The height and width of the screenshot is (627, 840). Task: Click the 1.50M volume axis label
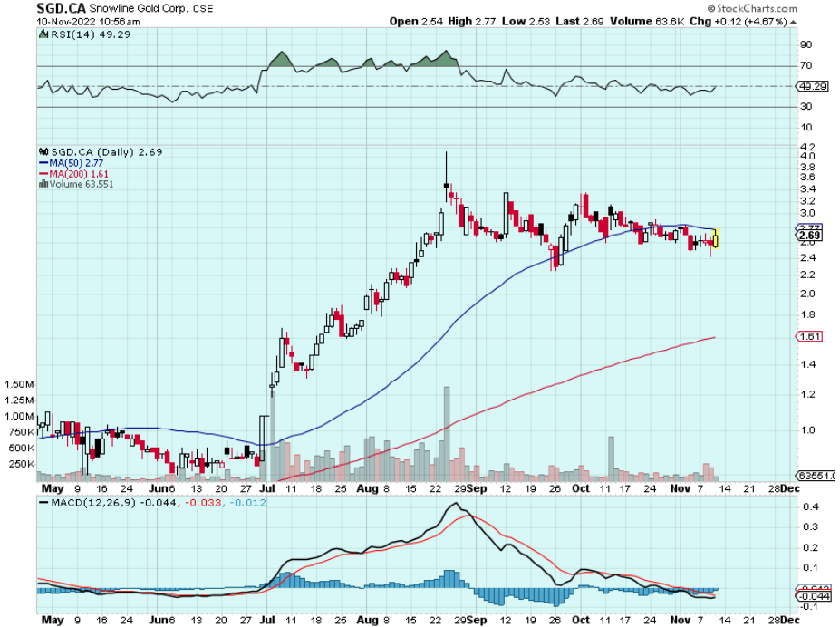point(19,384)
